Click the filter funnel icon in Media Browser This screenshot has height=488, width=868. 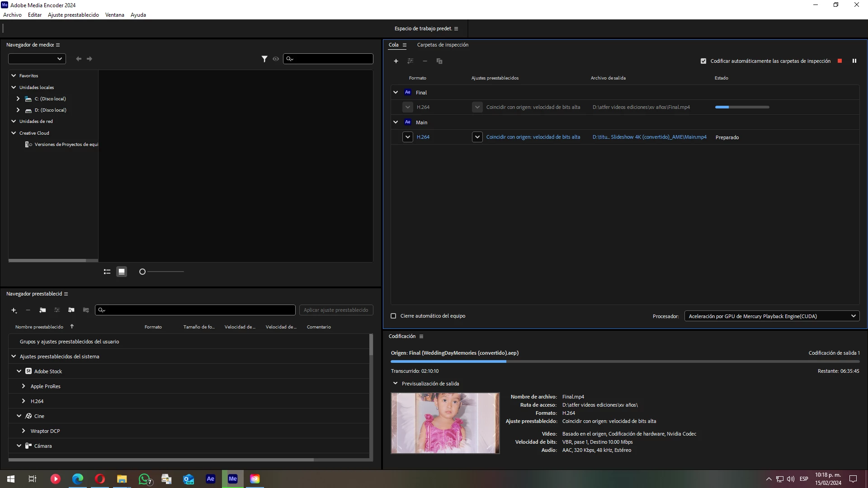coord(264,59)
